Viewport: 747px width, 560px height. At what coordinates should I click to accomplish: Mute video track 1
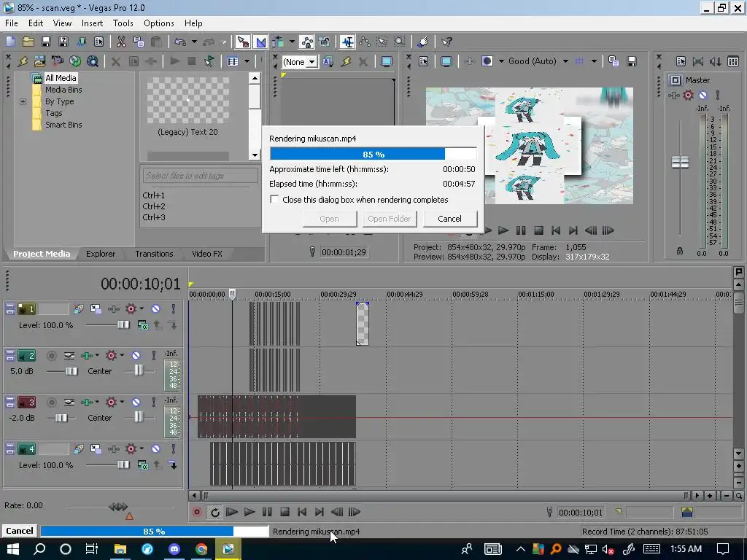[155, 309]
